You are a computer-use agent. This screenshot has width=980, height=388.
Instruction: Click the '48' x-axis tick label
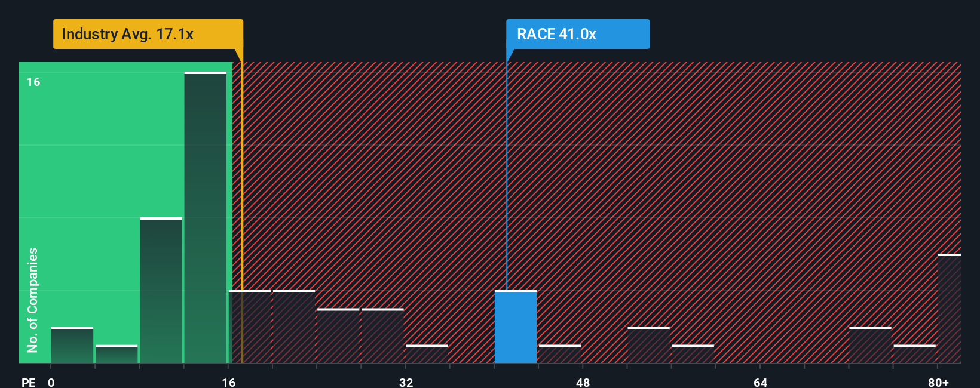point(583,382)
